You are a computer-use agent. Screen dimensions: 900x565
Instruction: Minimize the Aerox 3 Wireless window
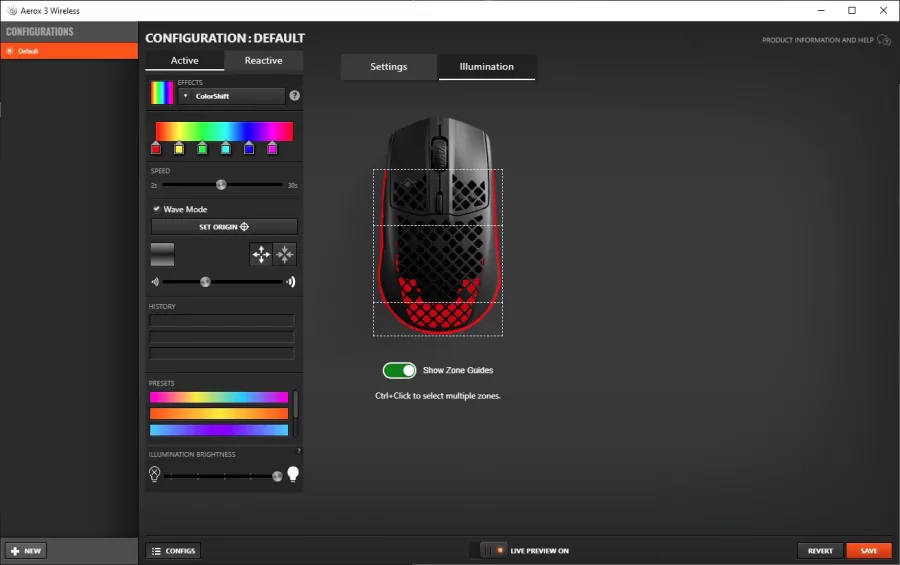(x=821, y=10)
